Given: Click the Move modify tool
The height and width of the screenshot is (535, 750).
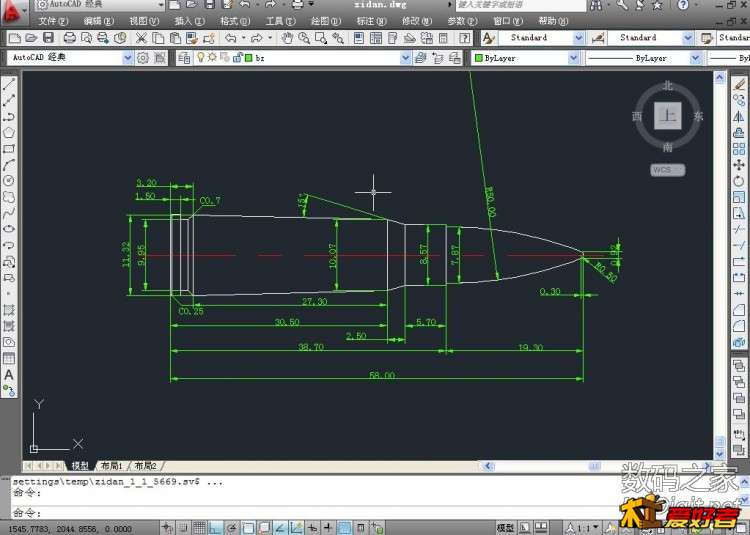Looking at the screenshot, I should [x=739, y=165].
